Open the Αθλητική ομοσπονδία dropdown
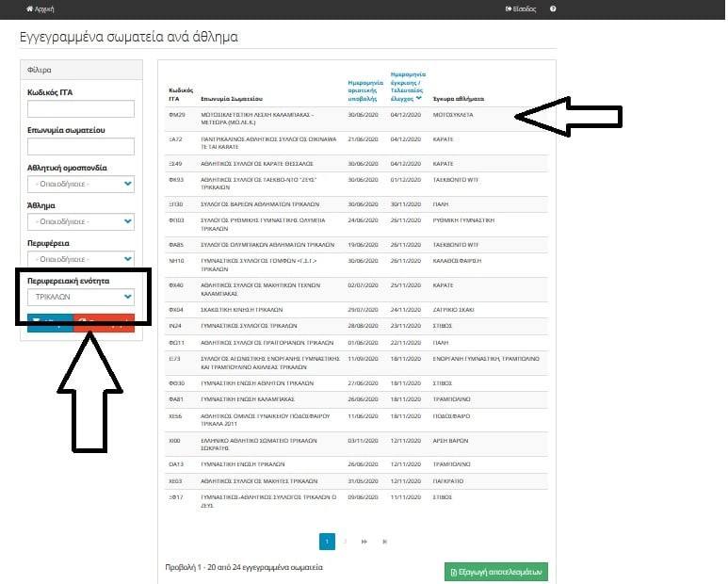728x584 pixels. (x=81, y=185)
